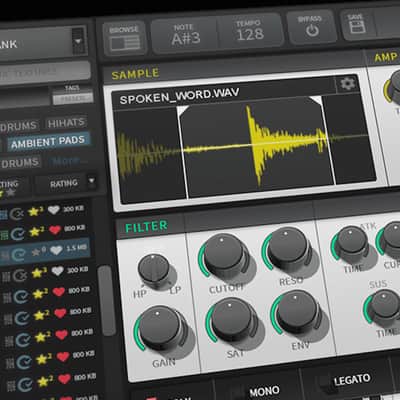Click the x-circle icon beside the blue grid icon
Viewport: 400px width, 400px height.
pos(16,214)
